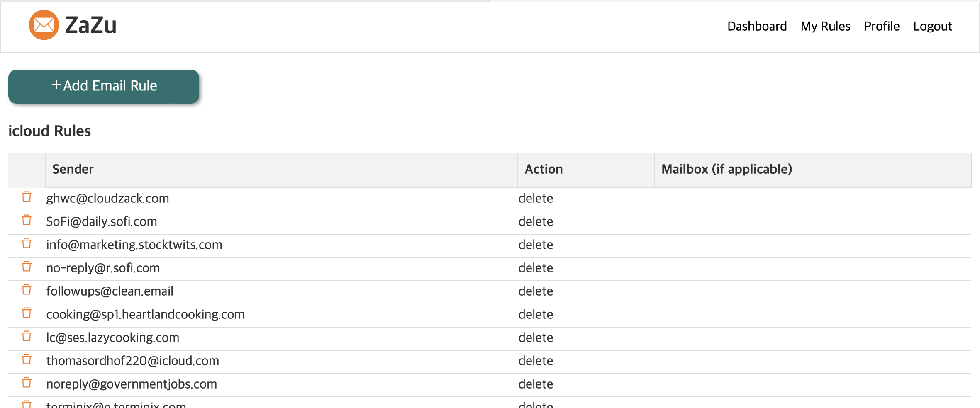Click trash icon next to no-reply@r.sofi.com
Image resolution: width=980 pixels, height=408 pixels.
27,266
